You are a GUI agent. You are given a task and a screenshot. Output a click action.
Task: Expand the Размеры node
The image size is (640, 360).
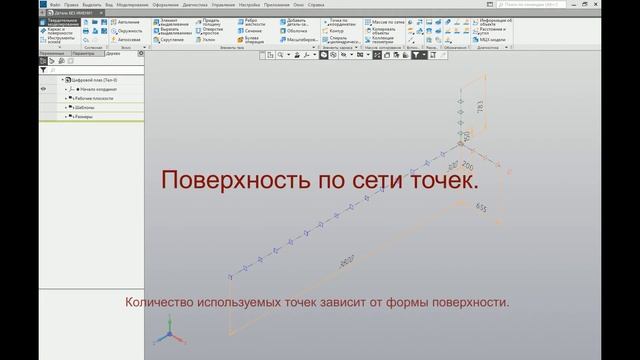click(66, 116)
